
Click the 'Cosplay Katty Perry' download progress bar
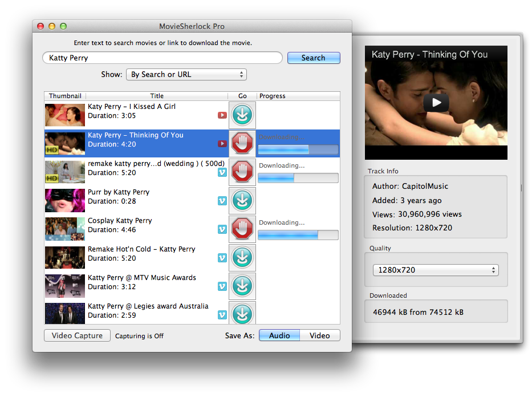[x=298, y=235]
